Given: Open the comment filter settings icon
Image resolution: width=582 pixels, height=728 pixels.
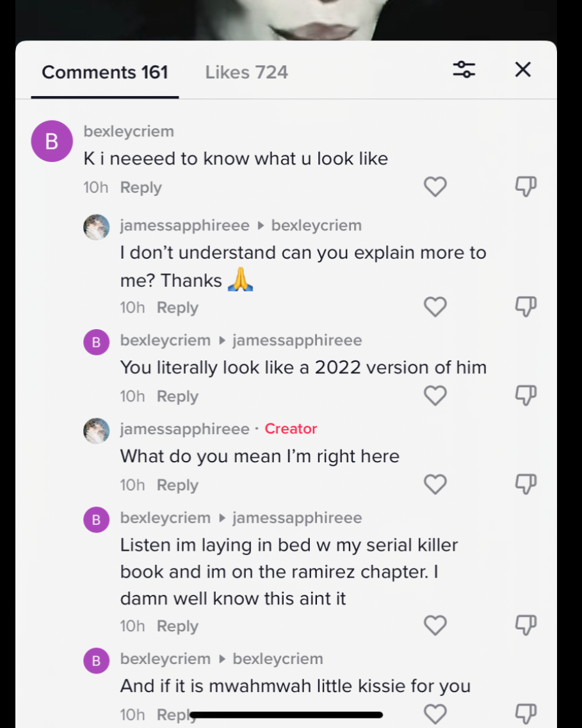Looking at the screenshot, I should 464,70.
